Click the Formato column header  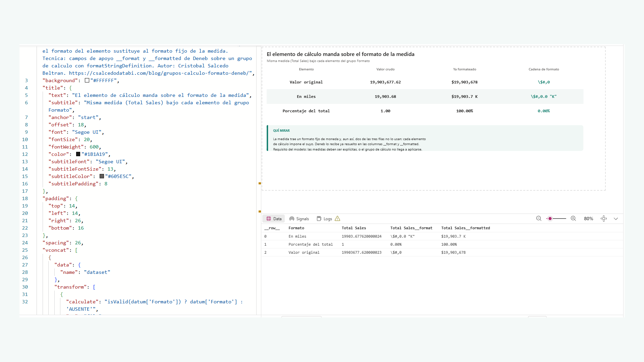pyautogui.click(x=297, y=228)
